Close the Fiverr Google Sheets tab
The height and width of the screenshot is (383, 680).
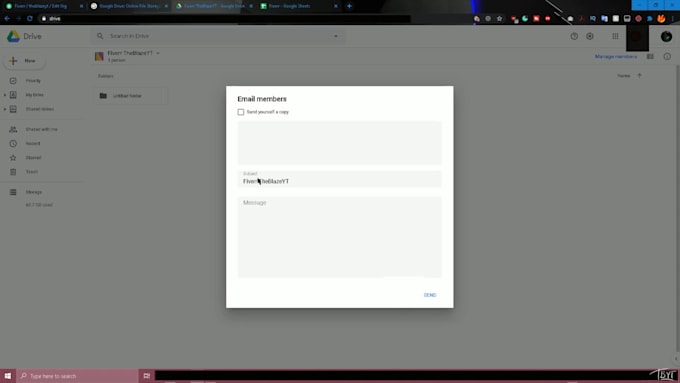click(336, 6)
